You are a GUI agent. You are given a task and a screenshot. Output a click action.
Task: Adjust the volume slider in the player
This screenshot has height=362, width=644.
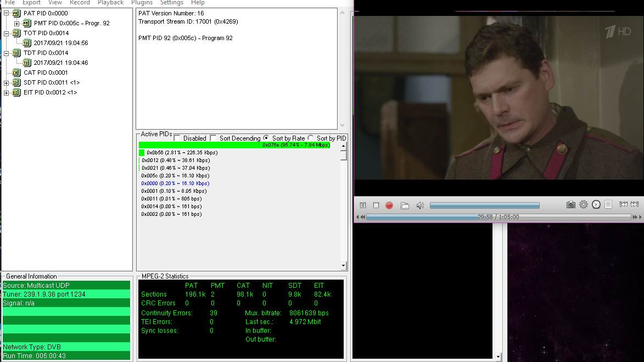click(x=485, y=205)
